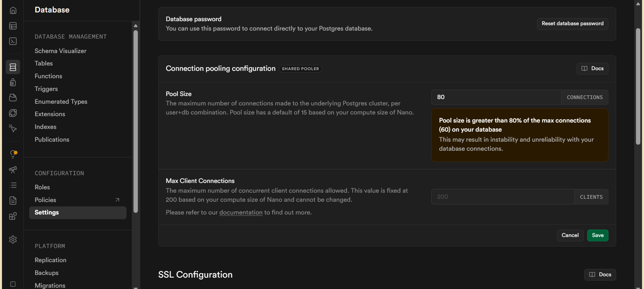
Task: Open the SQL Editor icon
Action: [x=13, y=41]
